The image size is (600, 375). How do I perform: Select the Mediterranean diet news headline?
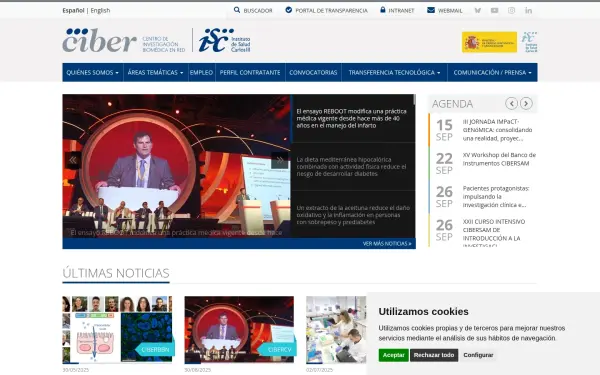(x=352, y=166)
